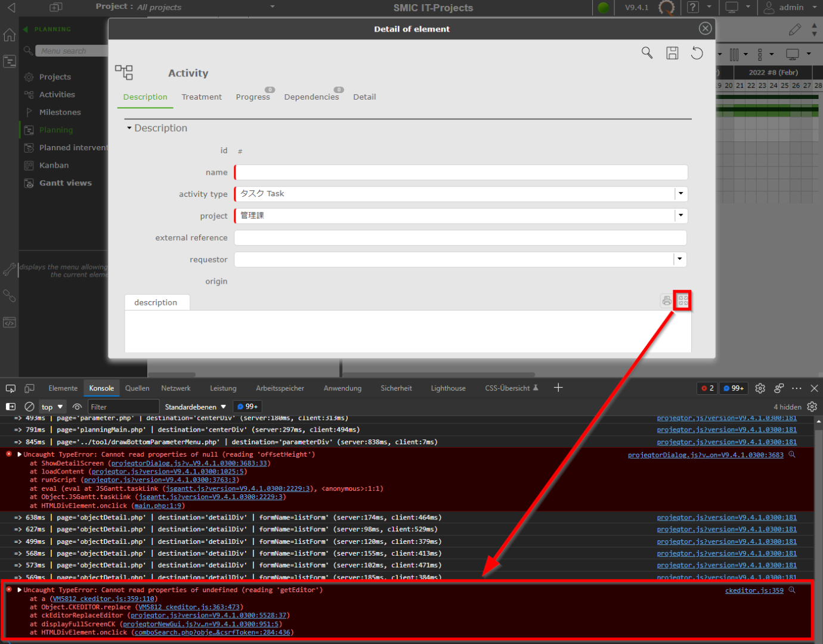Toggle the console sidebar panel icon
This screenshot has width=823, height=644.
point(11,407)
